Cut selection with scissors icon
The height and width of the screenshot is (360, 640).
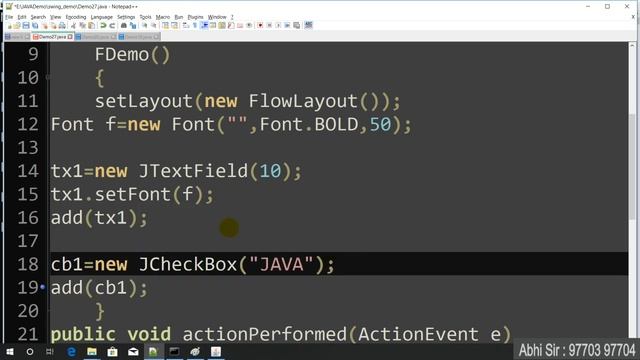tap(73, 25)
